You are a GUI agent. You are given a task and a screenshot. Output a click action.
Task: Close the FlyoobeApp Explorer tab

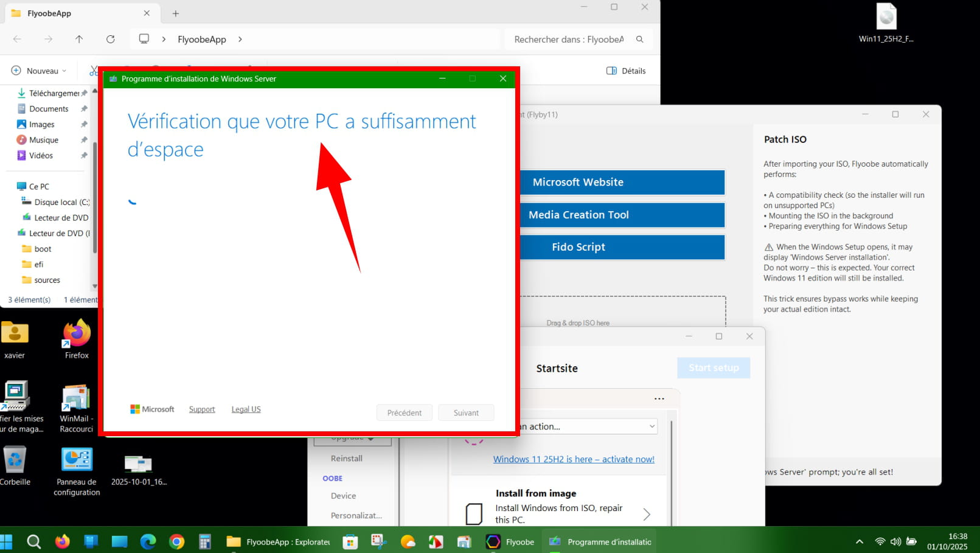[x=147, y=13]
